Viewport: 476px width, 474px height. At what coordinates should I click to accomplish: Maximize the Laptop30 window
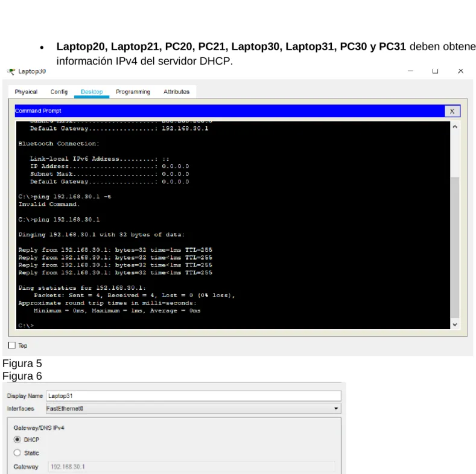(x=435, y=71)
